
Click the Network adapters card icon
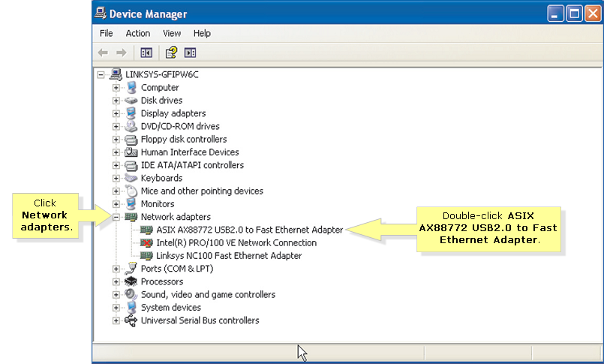(x=131, y=217)
